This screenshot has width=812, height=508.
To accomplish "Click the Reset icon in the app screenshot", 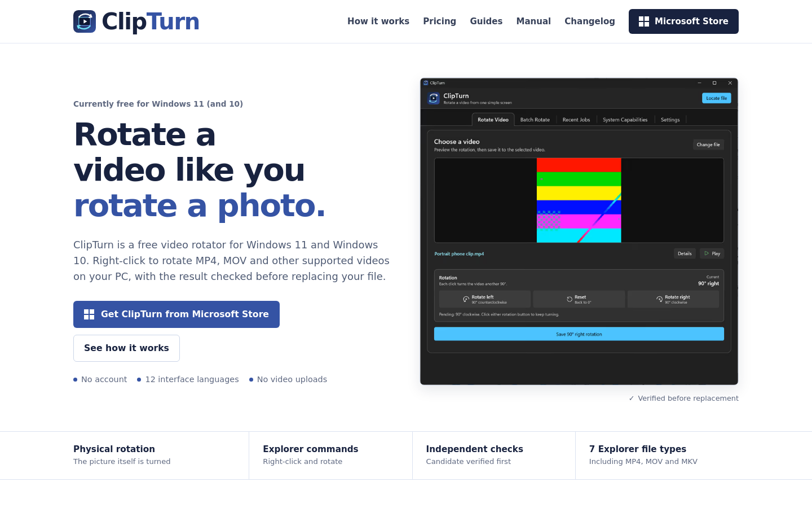I will point(570,299).
